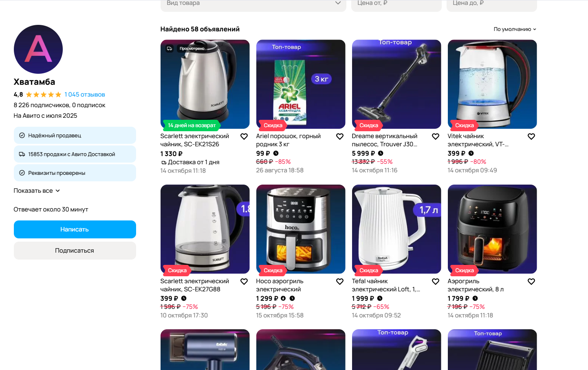
Task: Click heart icon on Vitek kettle listing
Action: pos(531,137)
